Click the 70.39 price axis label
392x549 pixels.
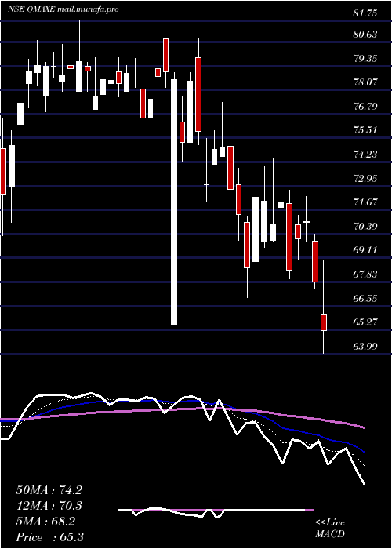point(365,226)
